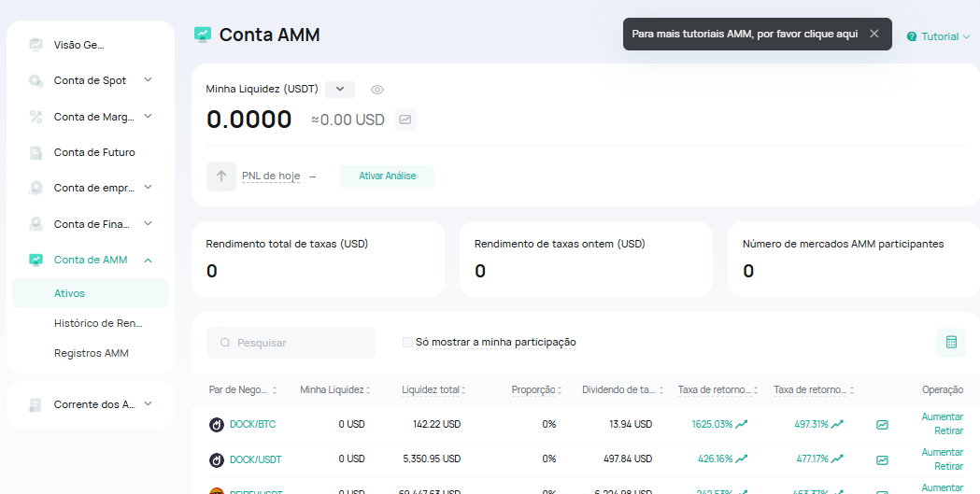Click the calculator icon above the table

(950, 343)
